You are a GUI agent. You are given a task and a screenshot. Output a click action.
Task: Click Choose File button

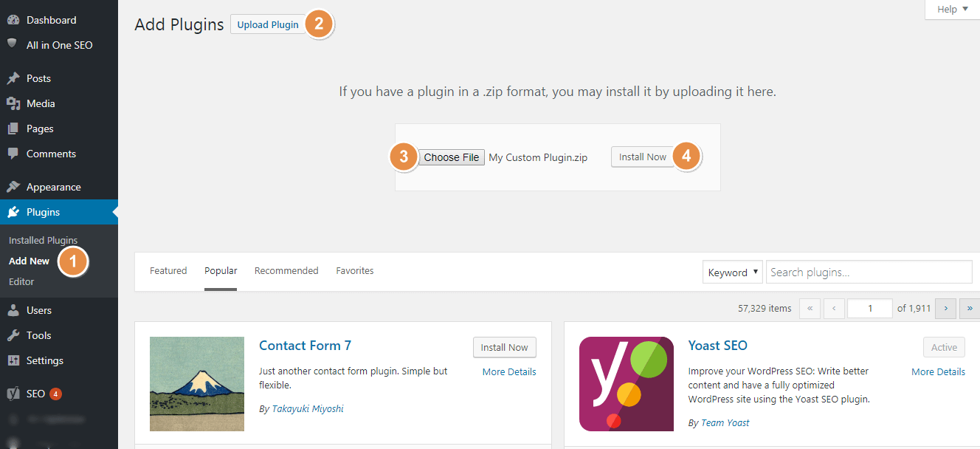452,157
